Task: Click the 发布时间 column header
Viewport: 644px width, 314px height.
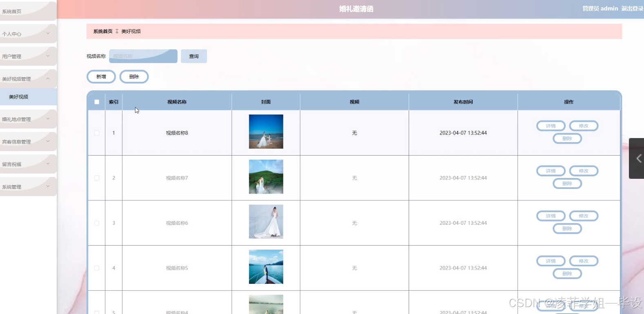Action: point(463,102)
